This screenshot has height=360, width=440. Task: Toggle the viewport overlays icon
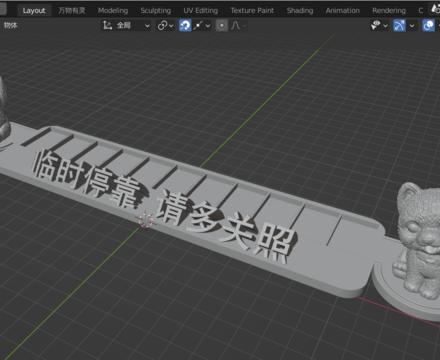click(x=429, y=25)
